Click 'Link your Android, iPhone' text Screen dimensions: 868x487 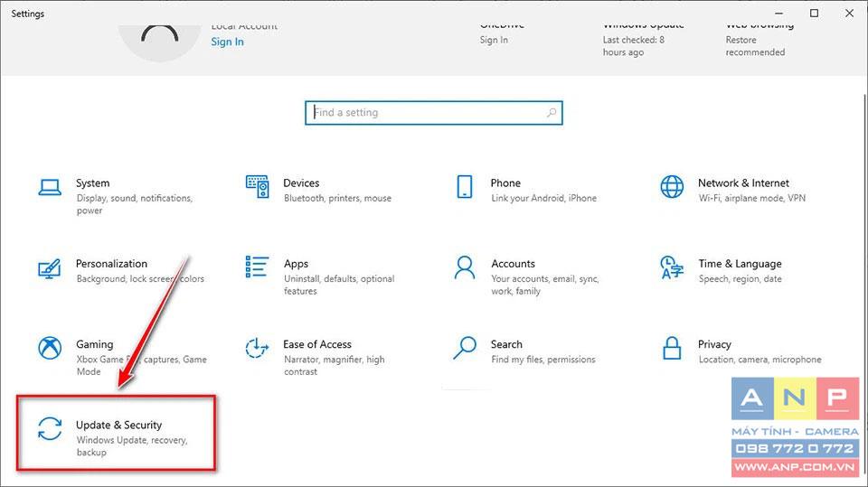click(x=543, y=198)
